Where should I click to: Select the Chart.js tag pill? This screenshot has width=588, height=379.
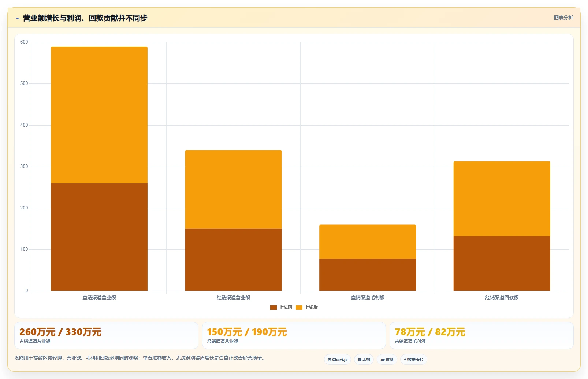[x=338, y=360]
